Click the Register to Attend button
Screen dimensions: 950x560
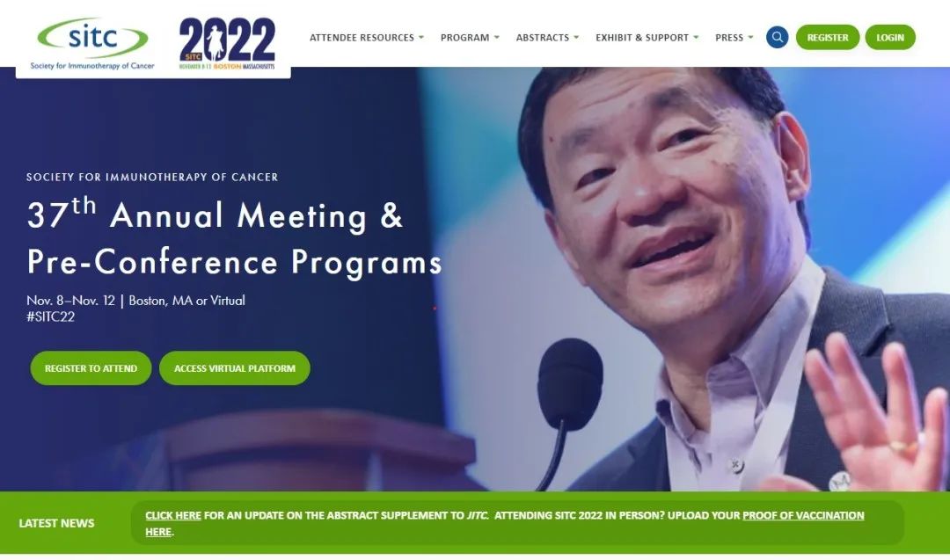91,368
